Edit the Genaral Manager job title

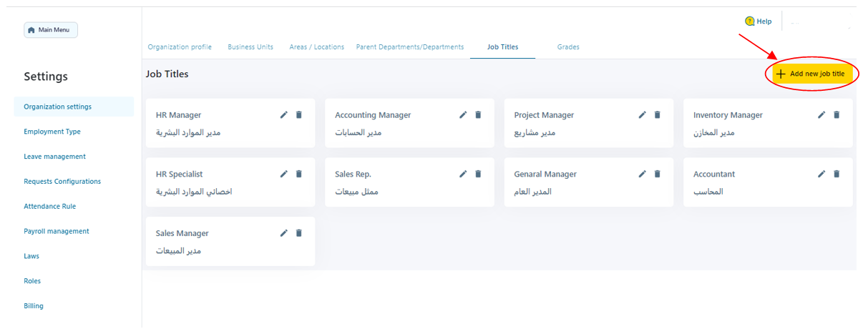tap(643, 174)
